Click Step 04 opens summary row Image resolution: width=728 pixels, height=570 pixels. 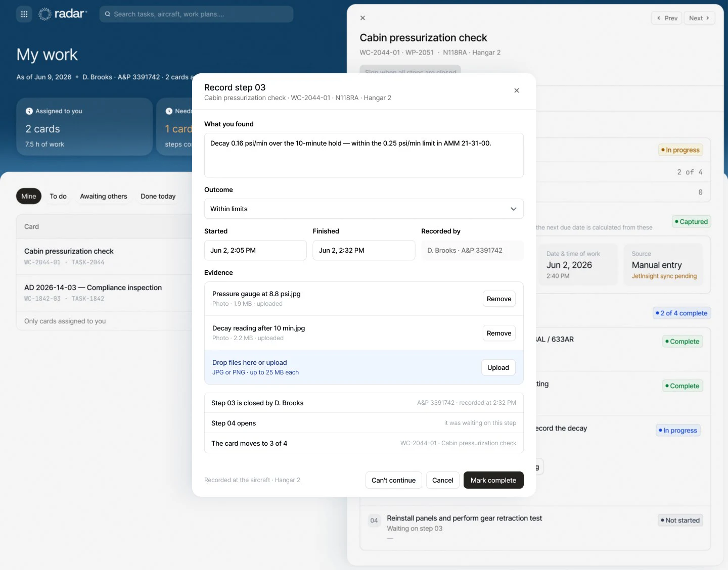tap(364, 423)
